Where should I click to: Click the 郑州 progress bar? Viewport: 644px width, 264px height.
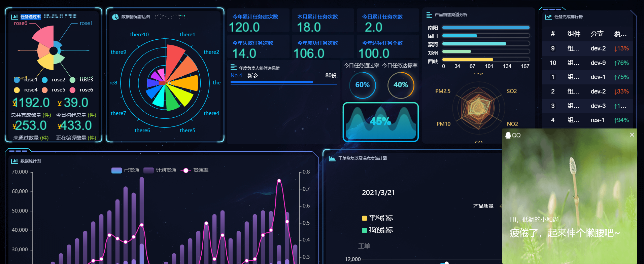[x=486, y=51]
